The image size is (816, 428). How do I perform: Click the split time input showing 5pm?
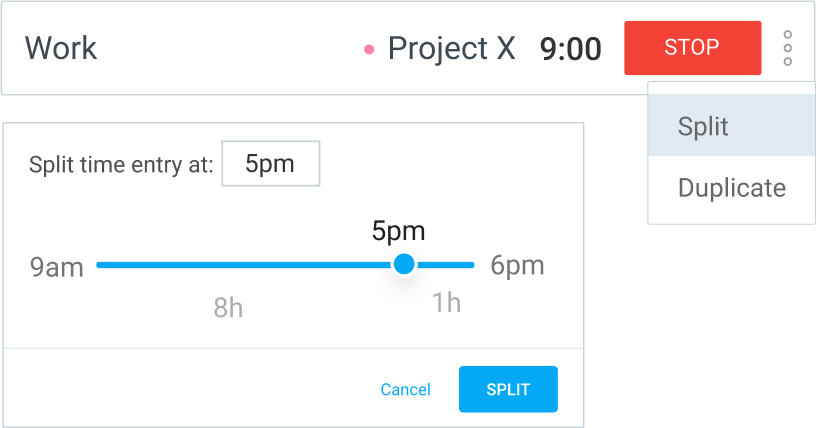(270, 164)
